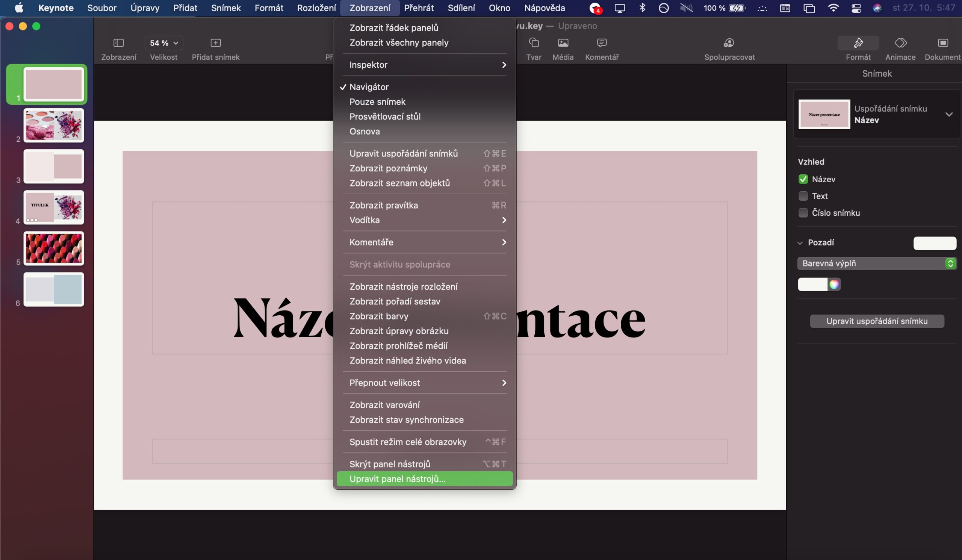Open the 54 % zoom dropdown

tap(164, 43)
